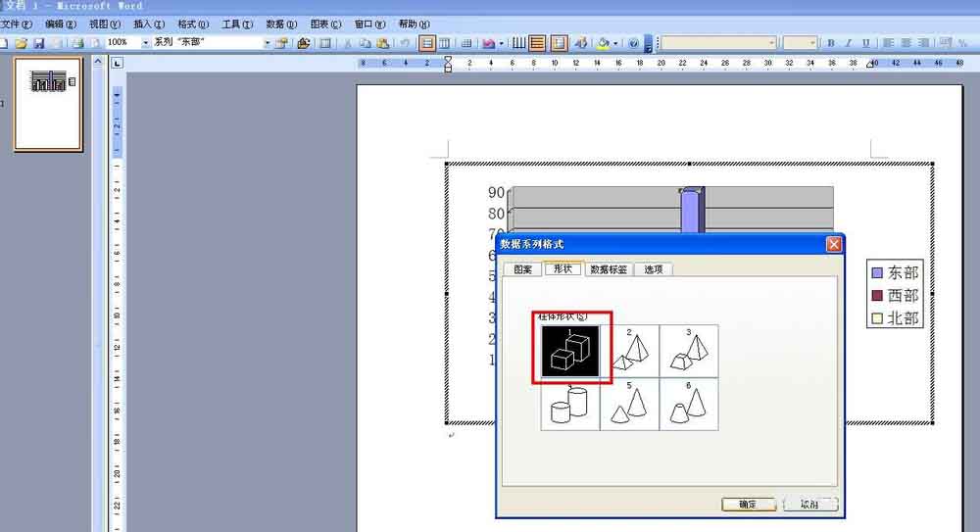Click the Percent Style icon
The width and height of the screenshot is (980, 532).
pos(962,43)
